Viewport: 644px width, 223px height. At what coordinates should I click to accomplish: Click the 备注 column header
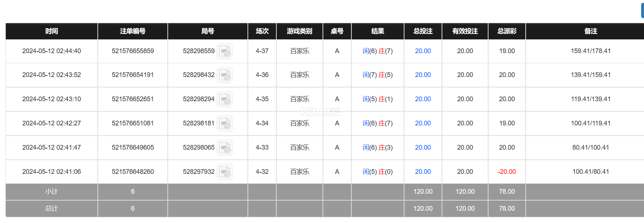point(591,31)
